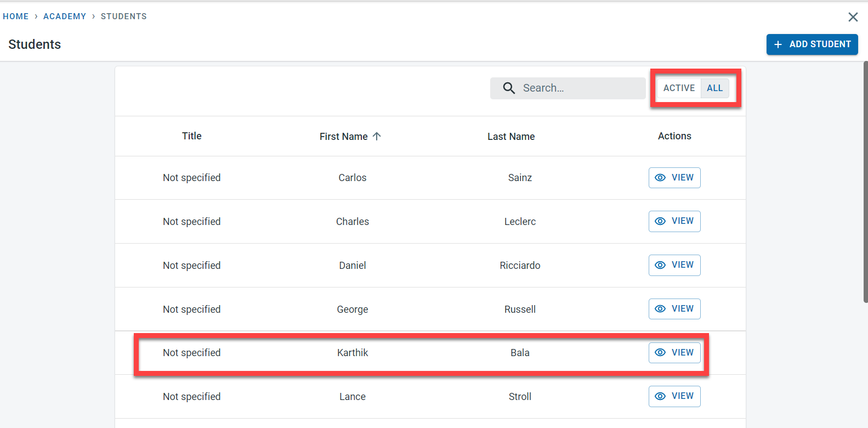Click the vertical page scrollbar
The image size is (868, 428).
[865, 181]
